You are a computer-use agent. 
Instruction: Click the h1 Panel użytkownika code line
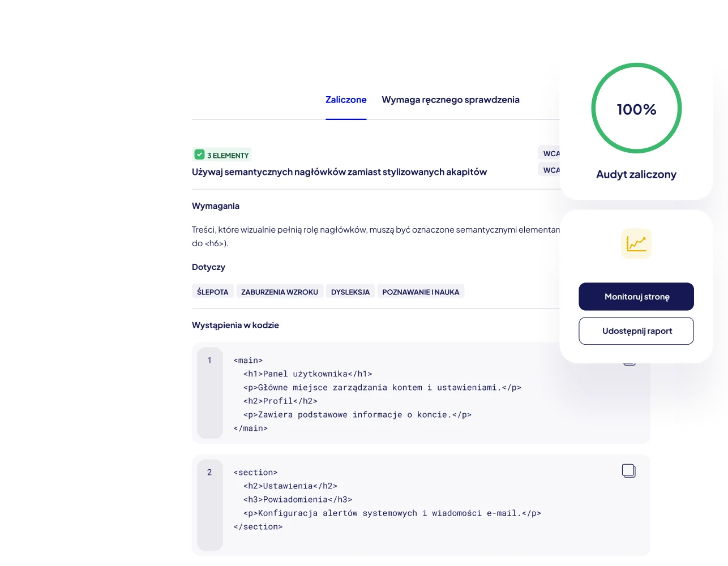point(308,374)
